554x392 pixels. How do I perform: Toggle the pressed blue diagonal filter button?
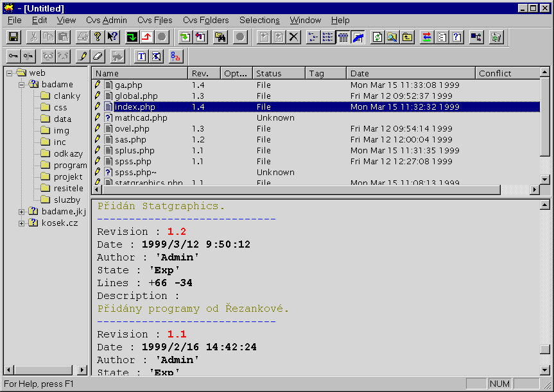point(358,37)
